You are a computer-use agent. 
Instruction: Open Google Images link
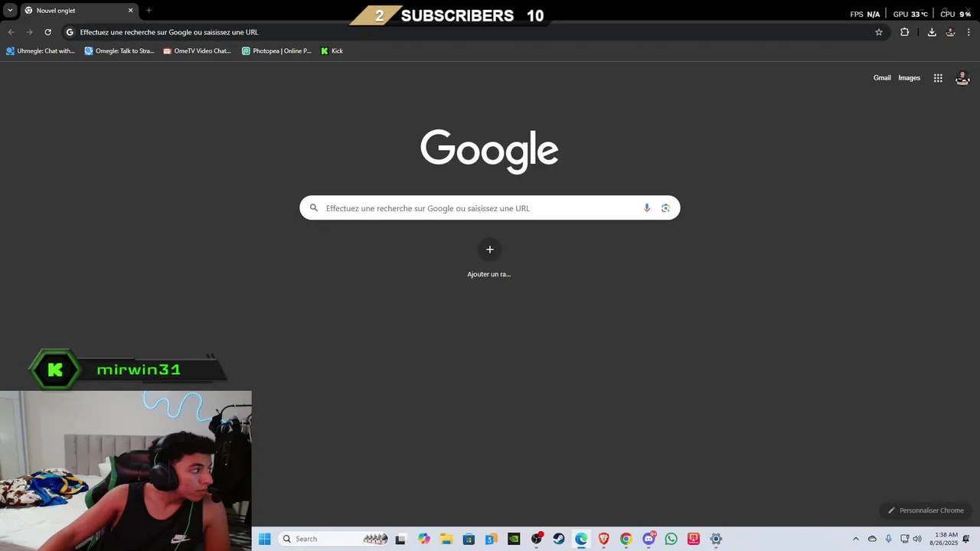point(909,78)
